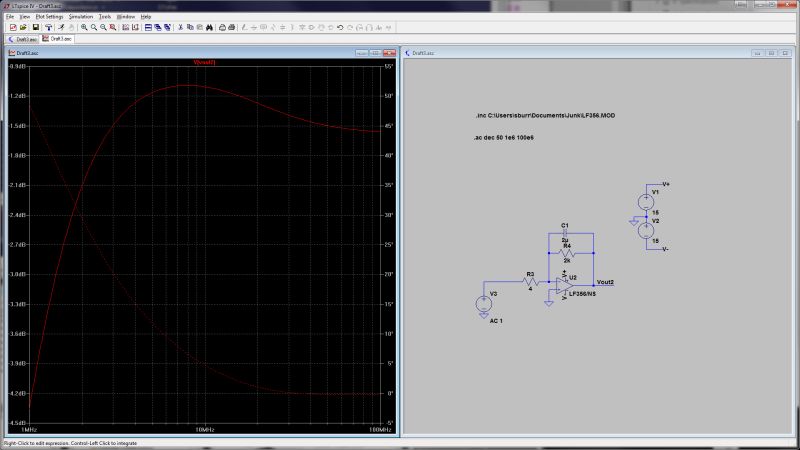Viewport: 800px width, 450px height.
Task: Cascade windows using toolbar icon
Action: point(158,27)
